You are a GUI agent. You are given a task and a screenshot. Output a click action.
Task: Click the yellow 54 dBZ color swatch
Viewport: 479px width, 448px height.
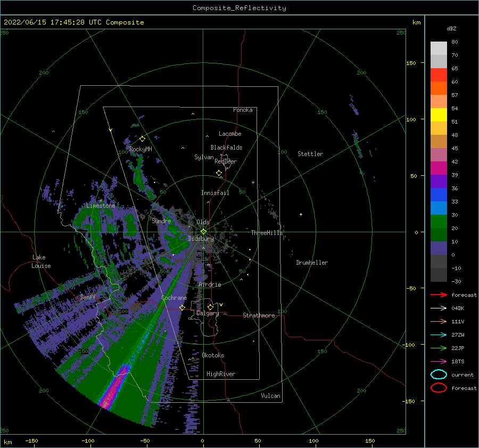click(439, 115)
